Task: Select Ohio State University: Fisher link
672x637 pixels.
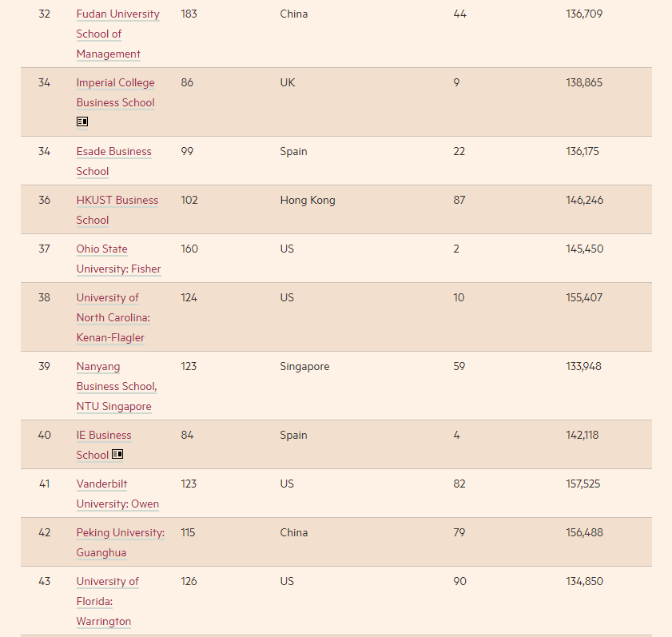Action: point(118,258)
